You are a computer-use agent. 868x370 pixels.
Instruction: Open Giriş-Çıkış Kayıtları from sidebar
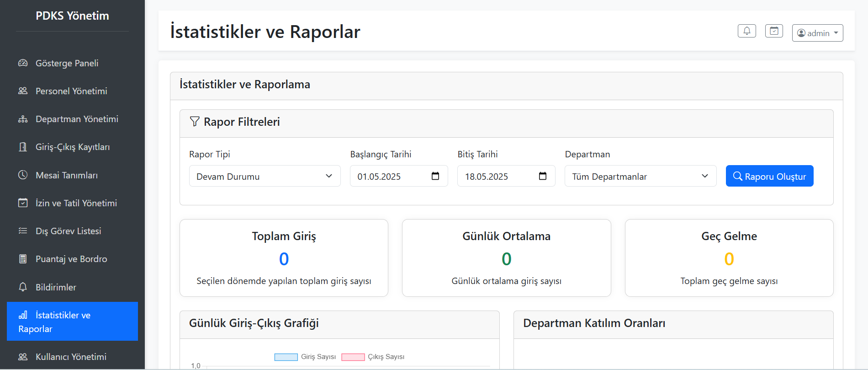(73, 147)
